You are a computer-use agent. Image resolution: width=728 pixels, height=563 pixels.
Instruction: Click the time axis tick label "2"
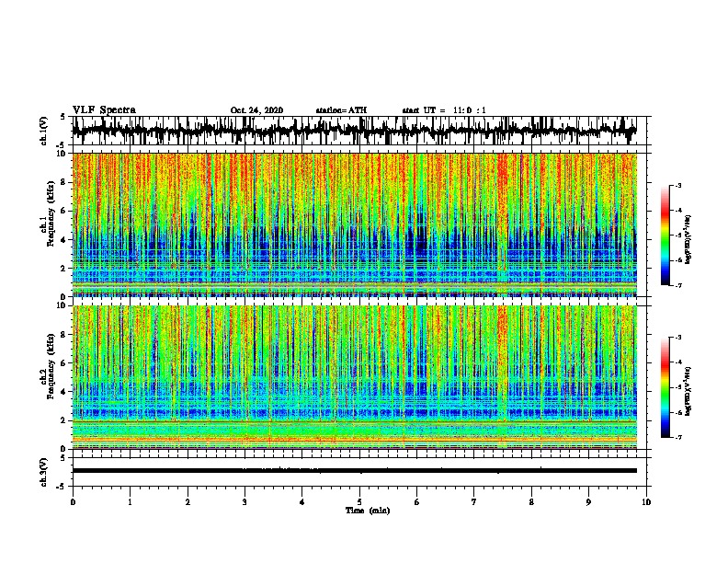pyautogui.click(x=188, y=502)
